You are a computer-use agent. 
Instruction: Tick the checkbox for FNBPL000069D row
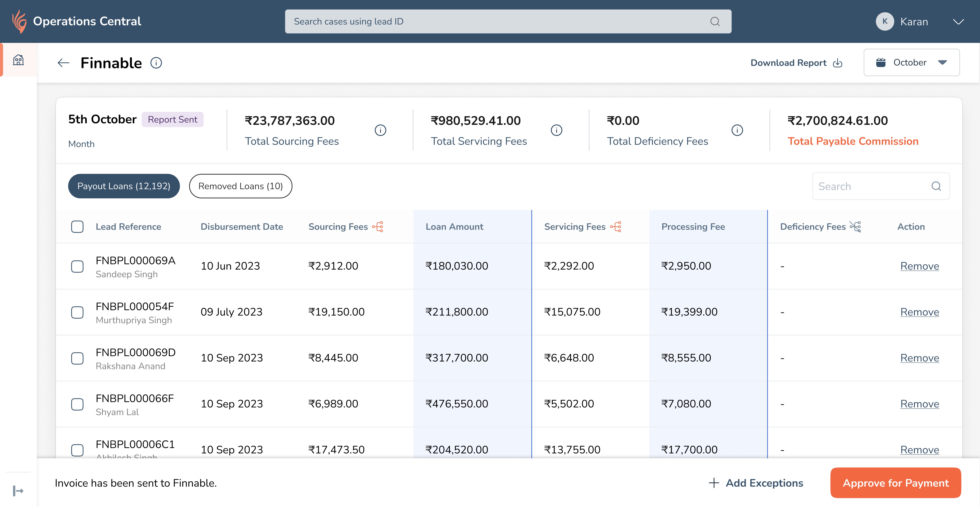coord(77,358)
